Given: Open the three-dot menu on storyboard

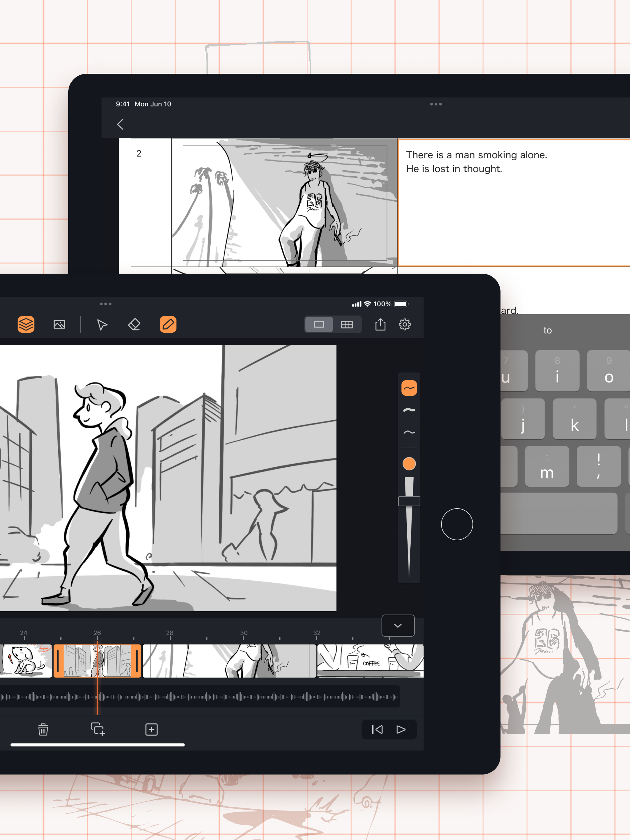Looking at the screenshot, I should tap(436, 104).
